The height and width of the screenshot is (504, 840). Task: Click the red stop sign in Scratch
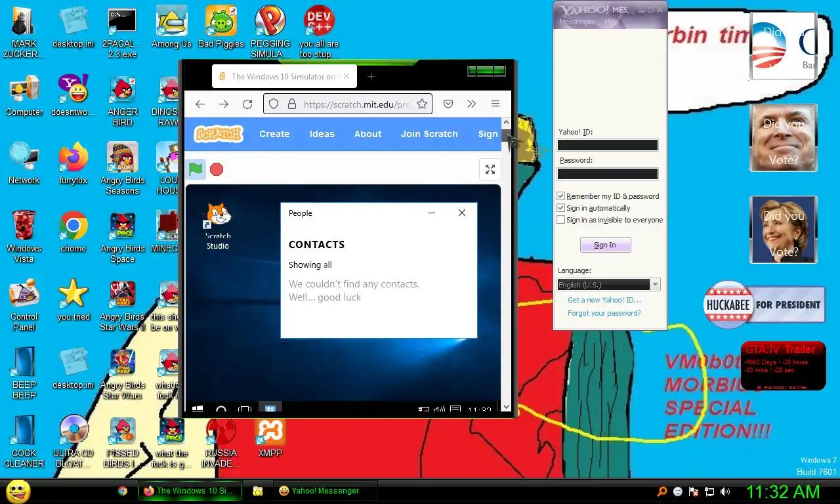(217, 169)
